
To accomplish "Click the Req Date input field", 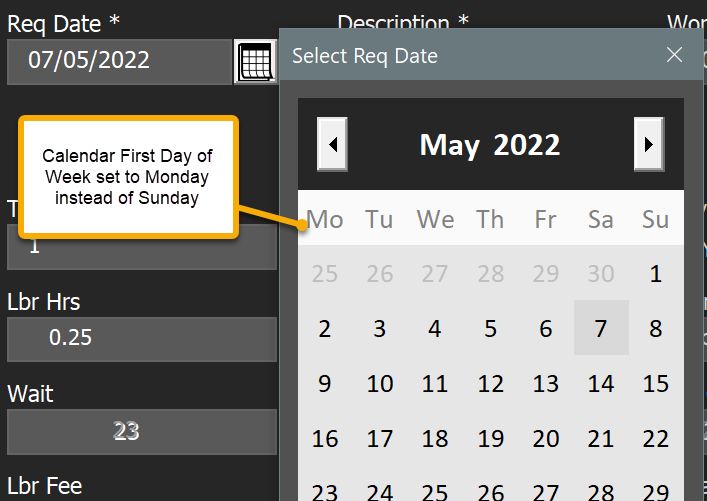I will [x=119, y=61].
